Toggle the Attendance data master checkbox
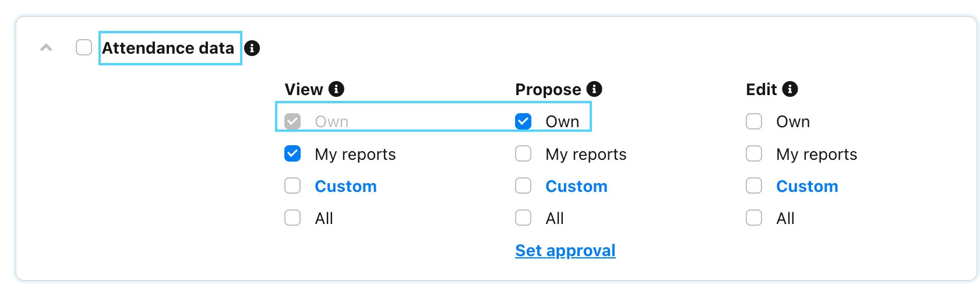 point(84,47)
